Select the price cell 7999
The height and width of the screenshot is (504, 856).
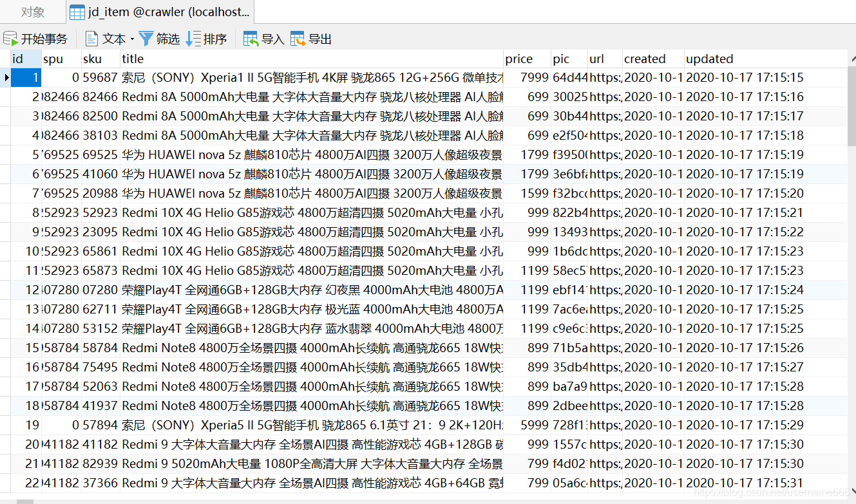coord(527,78)
